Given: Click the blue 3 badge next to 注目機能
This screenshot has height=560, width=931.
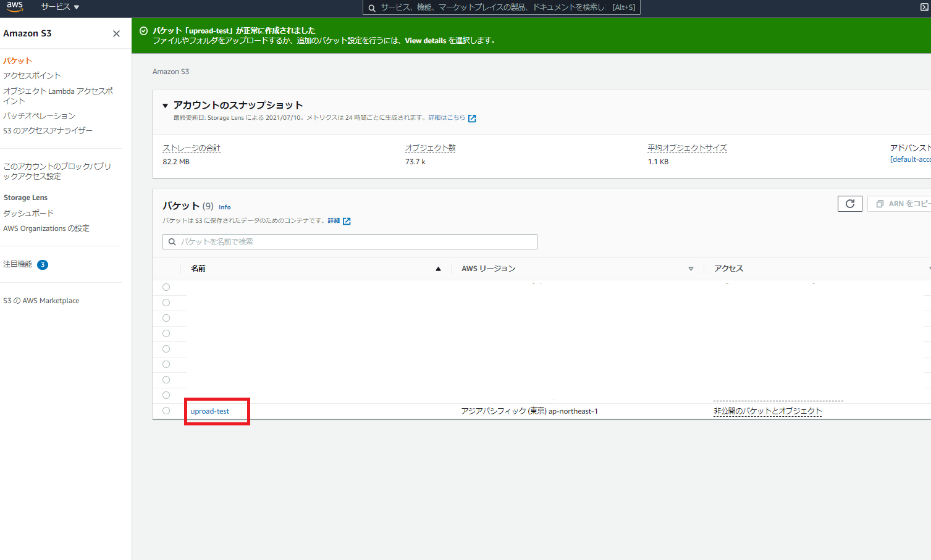Looking at the screenshot, I should (43, 265).
